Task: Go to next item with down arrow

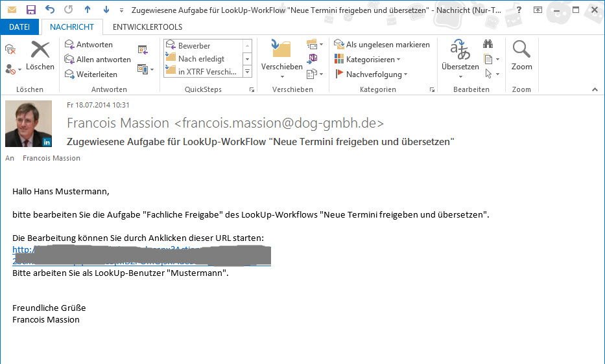Action: (106, 9)
